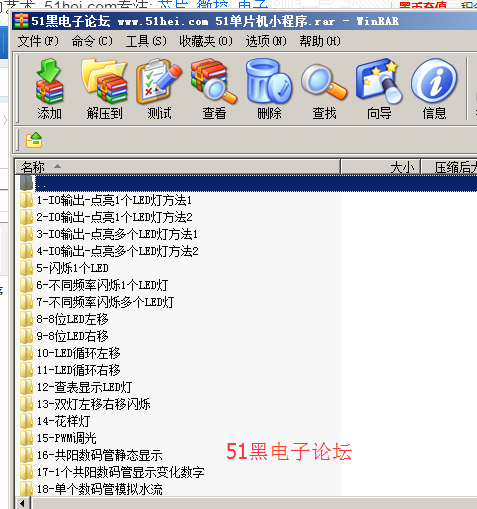The image size is (477, 509).
Task: Click folder icon of 2-IO输出 方法2 row
Action: pyautogui.click(x=26, y=217)
